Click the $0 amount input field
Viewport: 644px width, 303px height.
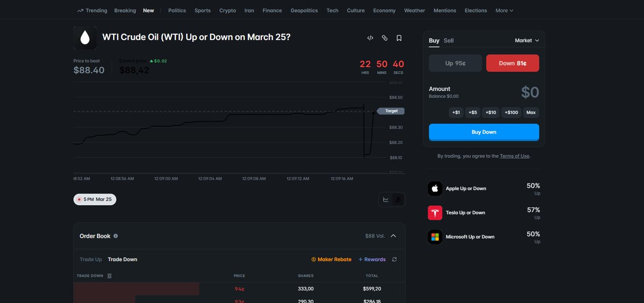pos(530,92)
